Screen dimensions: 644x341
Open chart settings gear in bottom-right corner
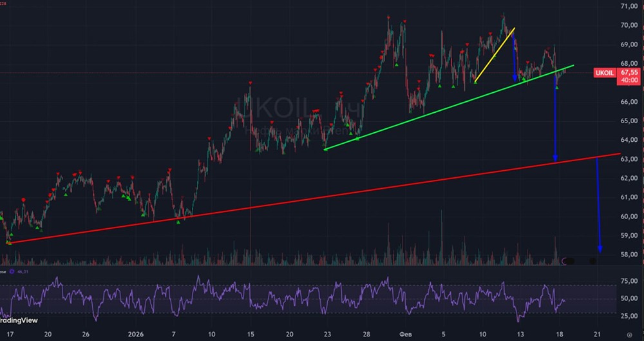tap(630, 335)
